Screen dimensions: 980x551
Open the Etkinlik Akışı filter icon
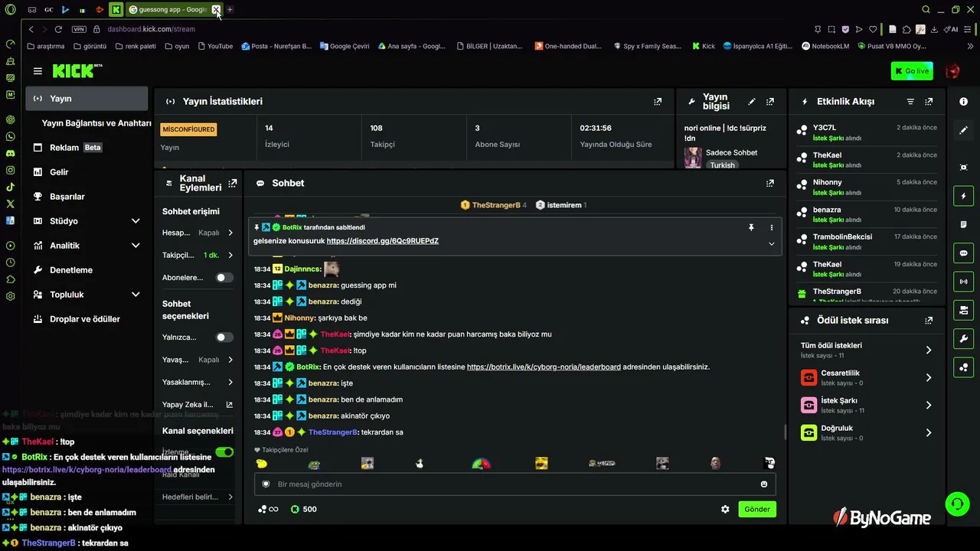coord(910,101)
